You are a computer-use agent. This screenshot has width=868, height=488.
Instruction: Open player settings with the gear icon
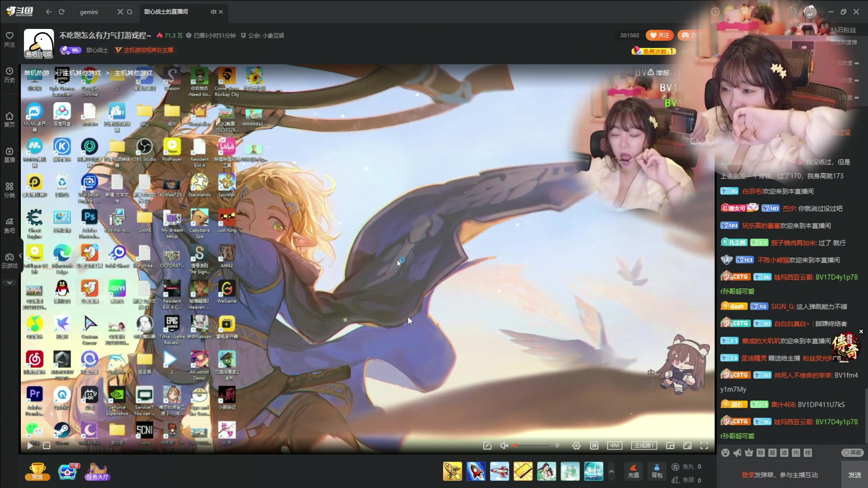pos(576,446)
